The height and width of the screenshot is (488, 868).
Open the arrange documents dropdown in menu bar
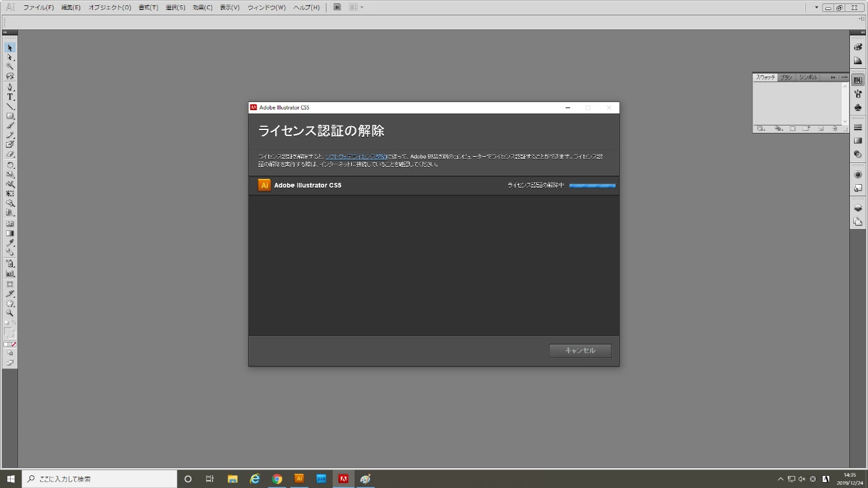(x=356, y=7)
